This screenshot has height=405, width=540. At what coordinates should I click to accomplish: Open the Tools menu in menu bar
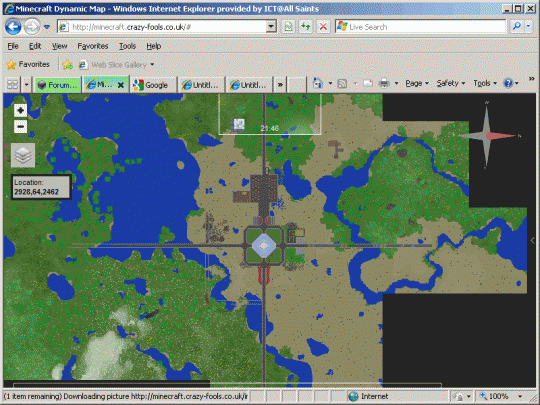(x=127, y=46)
